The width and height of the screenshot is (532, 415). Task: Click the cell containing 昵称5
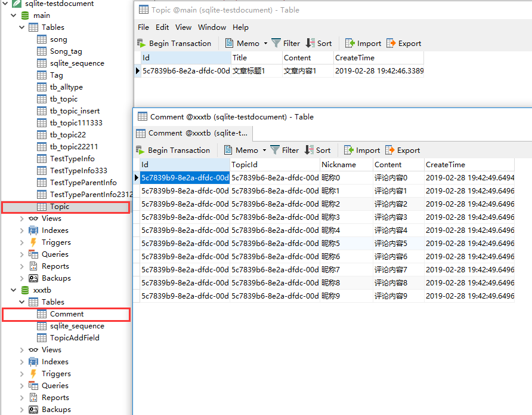click(347, 244)
